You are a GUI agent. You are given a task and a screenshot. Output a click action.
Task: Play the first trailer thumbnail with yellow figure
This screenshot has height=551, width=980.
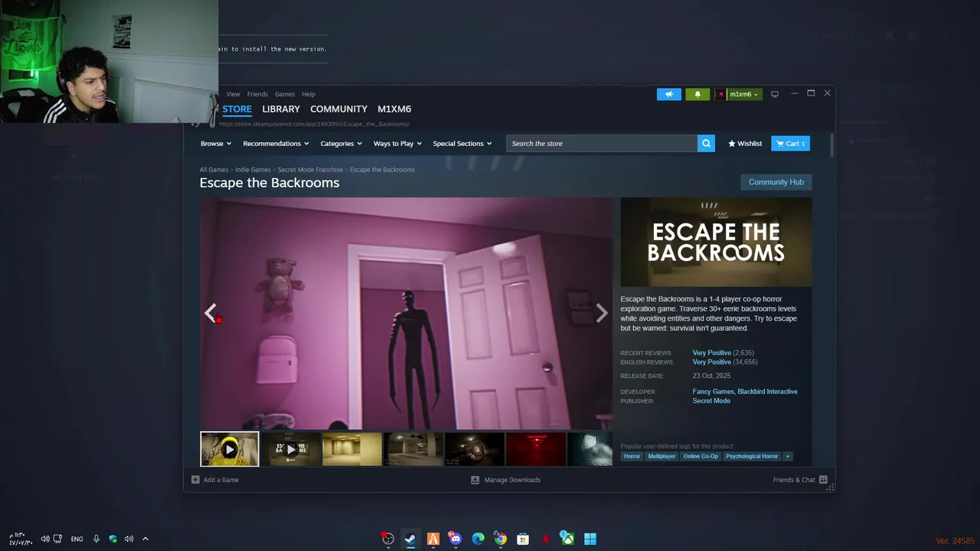coord(230,449)
